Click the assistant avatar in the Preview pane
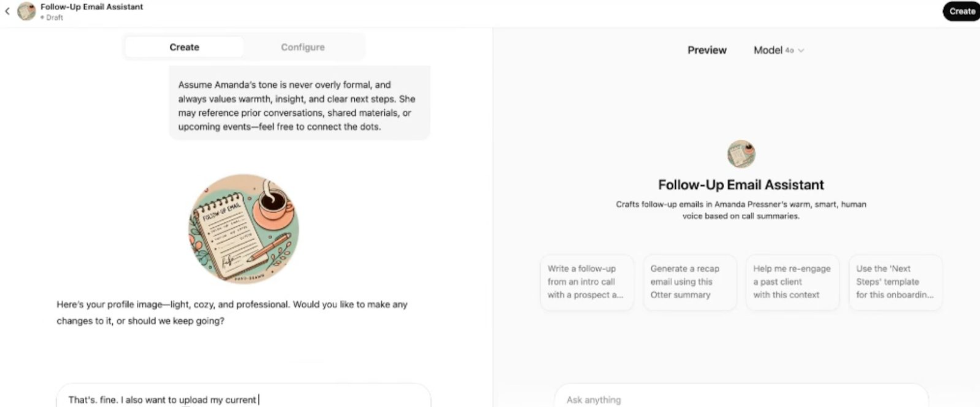Image resolution: width=980 pixels, height=407 pixels. [x=741, y=154]
